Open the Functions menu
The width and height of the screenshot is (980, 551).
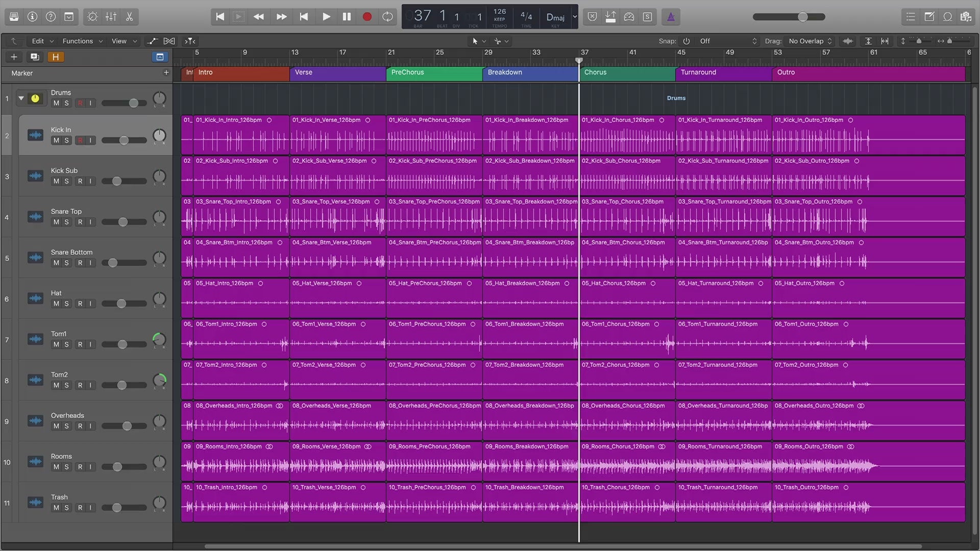click(x=82, y=41)
